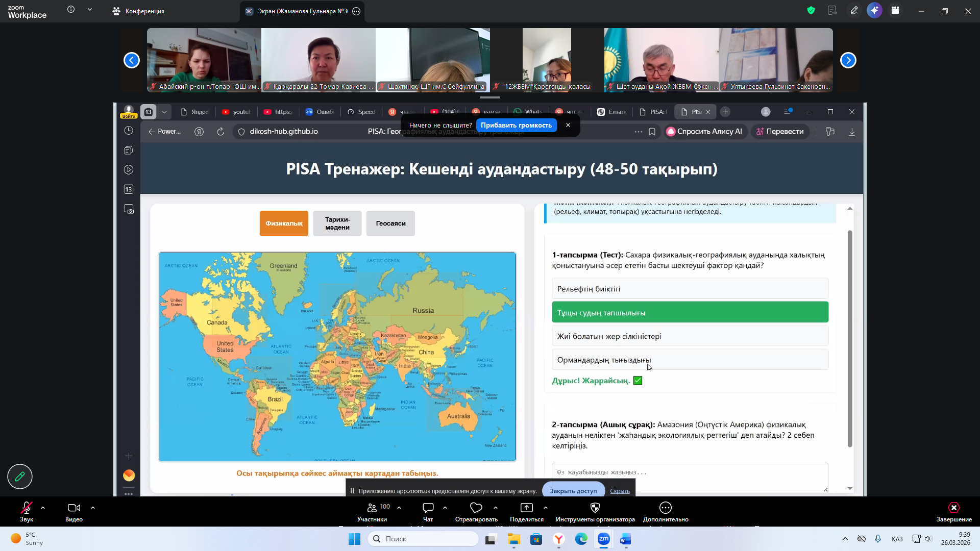The image size is (980, 551).
Task: Open the Chat panel icon
Action: point(428,508)
